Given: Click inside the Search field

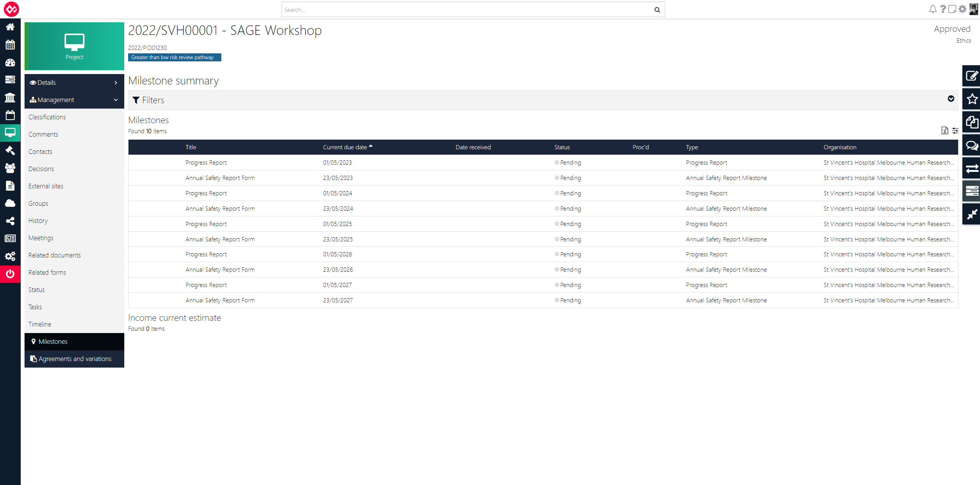Looking at the screenshot, I should [x=460, y=9].
